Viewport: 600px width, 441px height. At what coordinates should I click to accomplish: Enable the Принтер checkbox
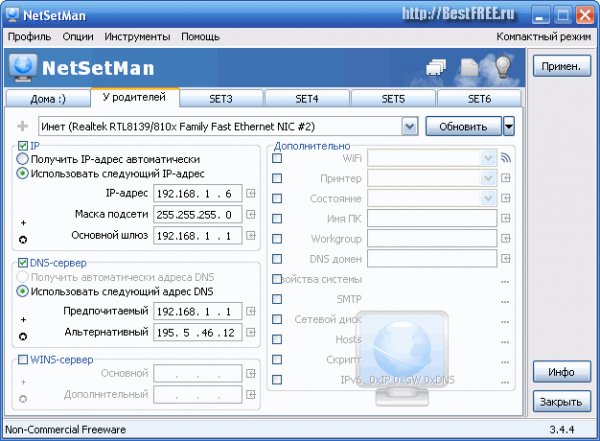pyautogui.click(x=277, y=178)
